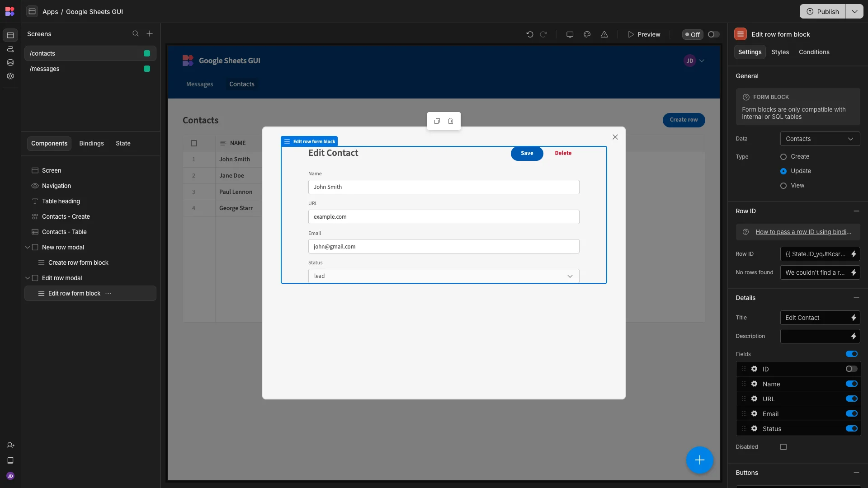Switch to the Bindings tab
Screen dimensions: 868x488
coord(91,143)
